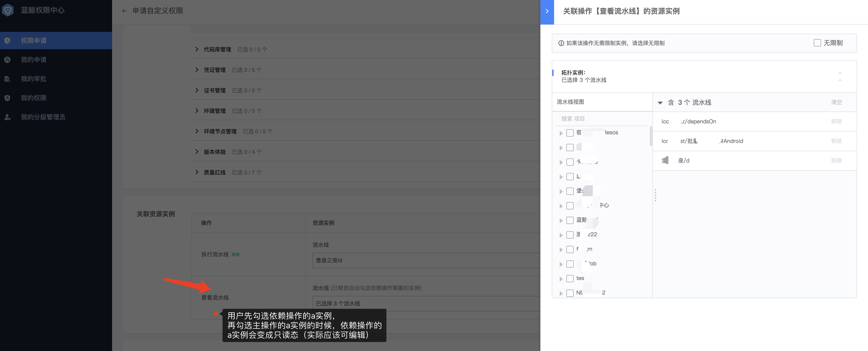Click the 我的审批 document icon in sidebar
The image size is (868, 351).
point(8,79)
